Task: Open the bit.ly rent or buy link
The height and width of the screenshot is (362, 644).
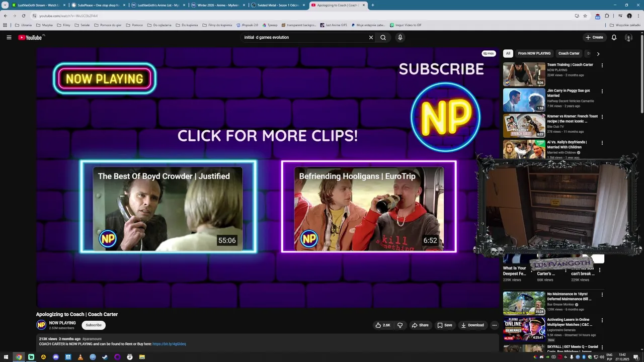Action: 169,344
